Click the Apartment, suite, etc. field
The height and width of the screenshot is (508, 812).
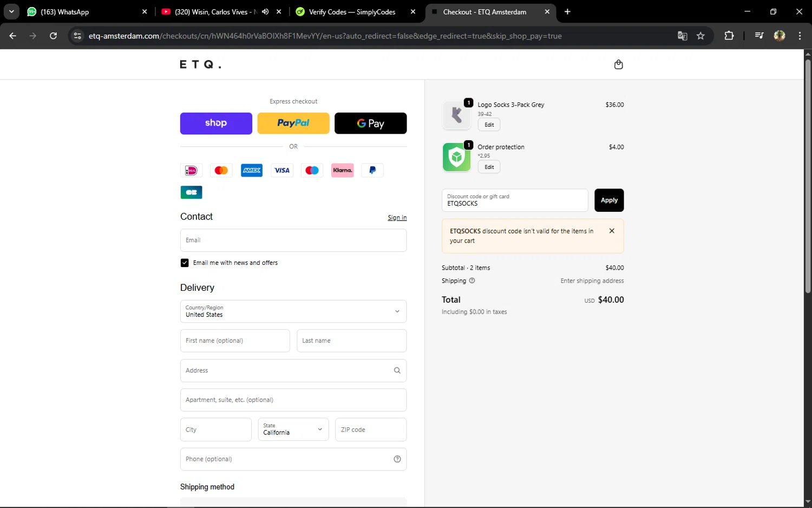click(293, 400)
